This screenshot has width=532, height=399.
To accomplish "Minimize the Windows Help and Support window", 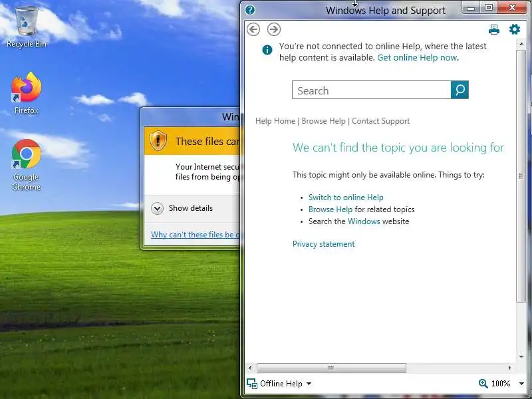I will tap(471, 8).
